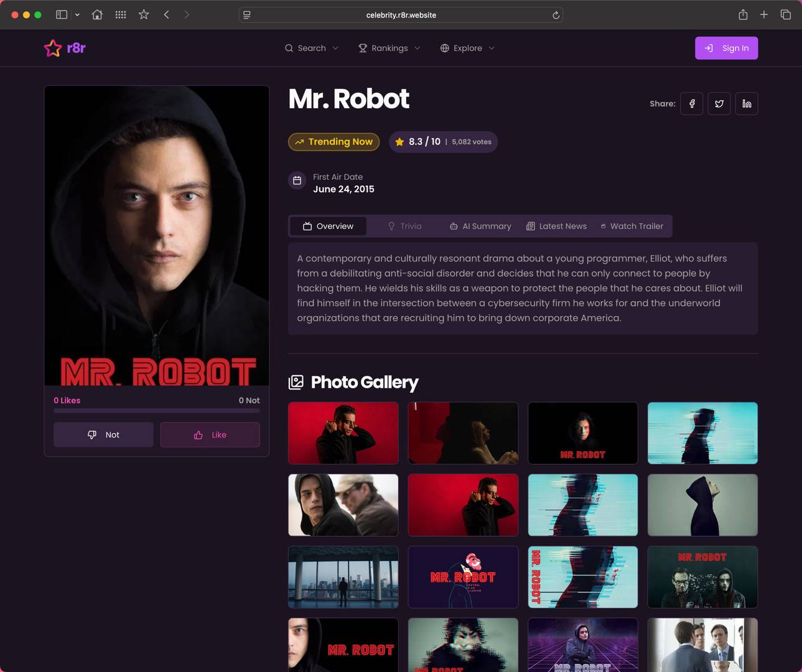
Task: Toggle the Trending Now badge
Action: [x=333, y=141]
